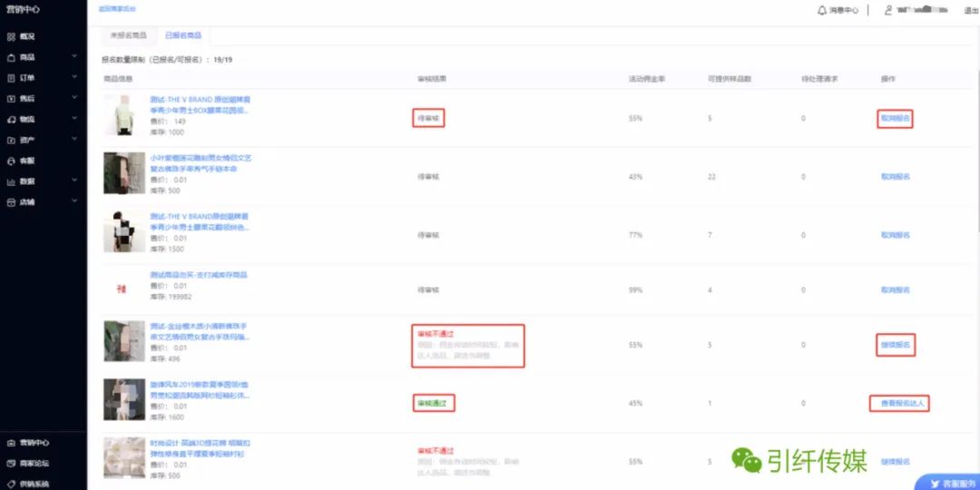Click 取消报名 for the 149 price item
Viewport: 980px width, 490px height.
pyautogui.click(x=895, y=118)
